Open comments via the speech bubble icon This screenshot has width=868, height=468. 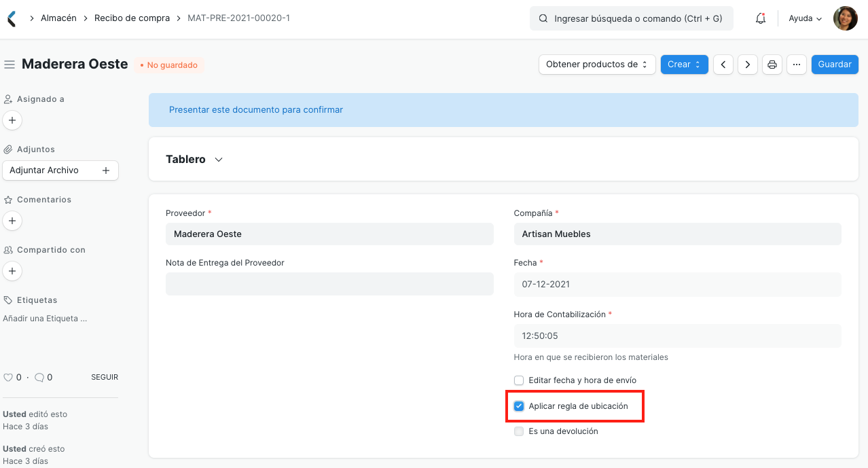pos(37,377)
